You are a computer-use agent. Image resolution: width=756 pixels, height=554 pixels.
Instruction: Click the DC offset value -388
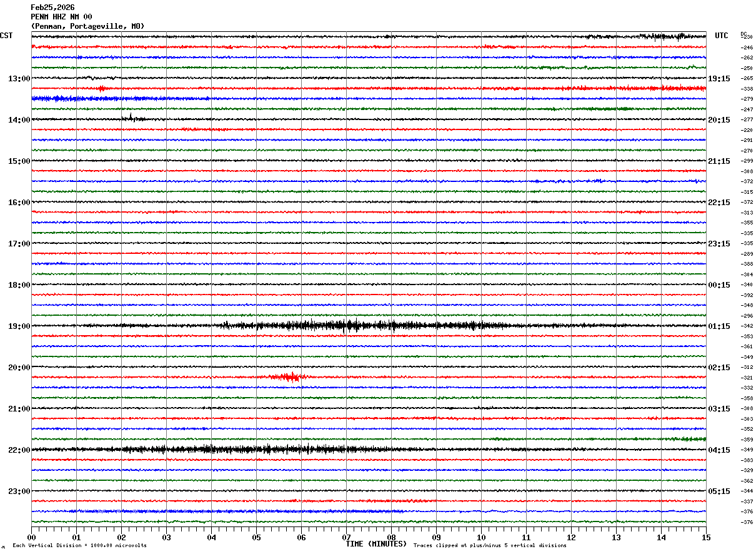(x=747, y=264)
